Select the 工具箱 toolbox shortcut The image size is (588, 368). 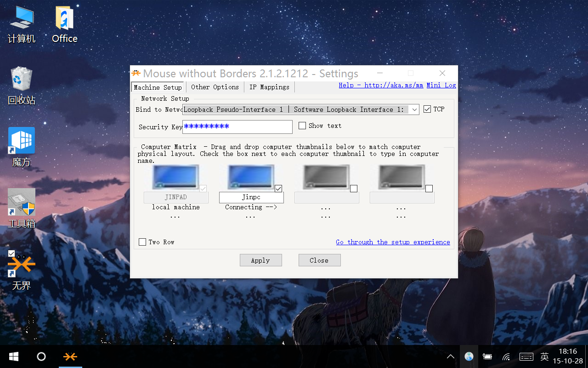tap(22, 209)
